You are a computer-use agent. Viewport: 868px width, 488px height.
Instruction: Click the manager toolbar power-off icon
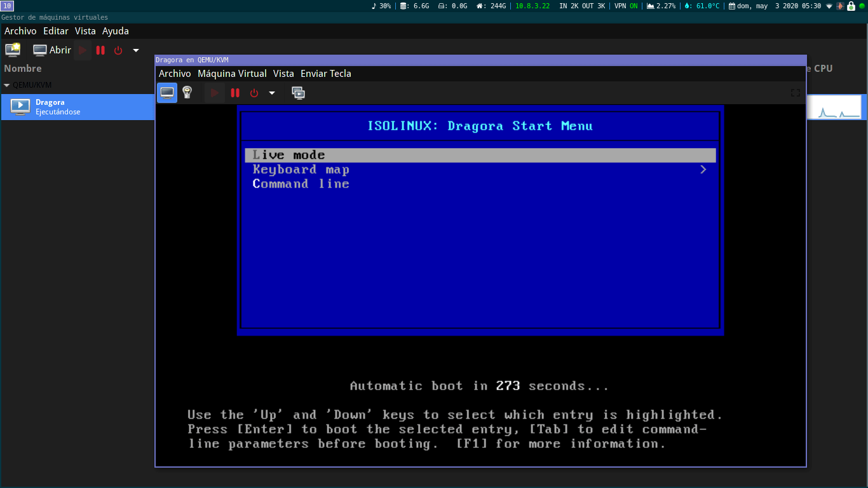click(118, 50)
